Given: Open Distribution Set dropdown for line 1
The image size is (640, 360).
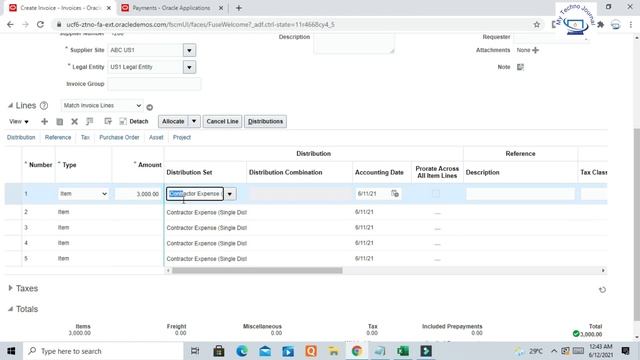Looking at the screenshot, I should coord(230,194).
